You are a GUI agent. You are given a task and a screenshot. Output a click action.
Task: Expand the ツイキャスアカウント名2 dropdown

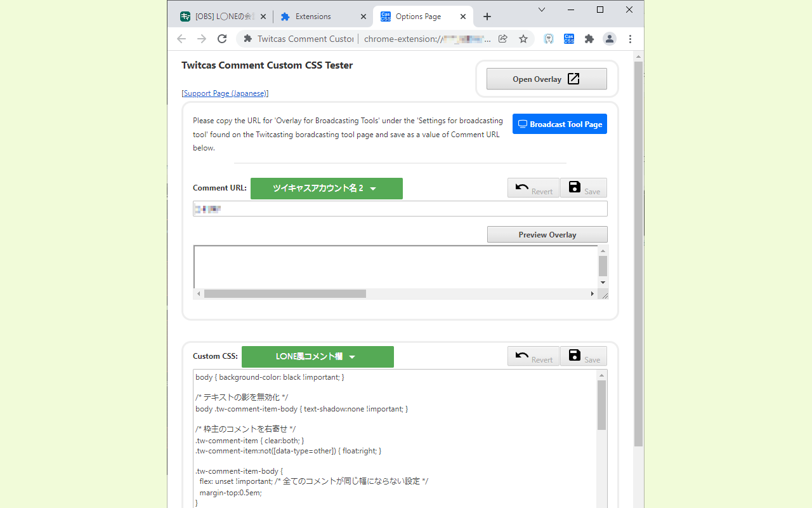(x=327, y=189)
